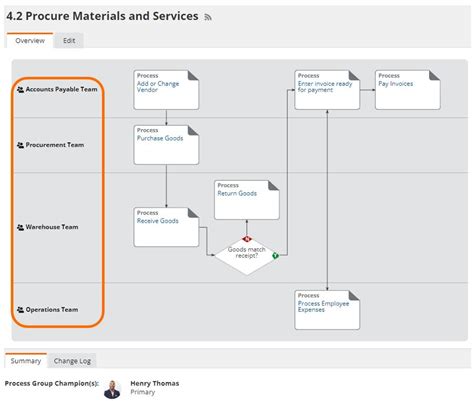Select the Overview tab
The image size is (474, 401).
point(30,41)
